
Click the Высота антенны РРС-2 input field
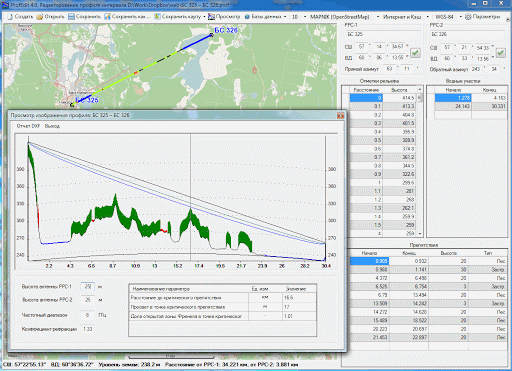pos(88,300)
